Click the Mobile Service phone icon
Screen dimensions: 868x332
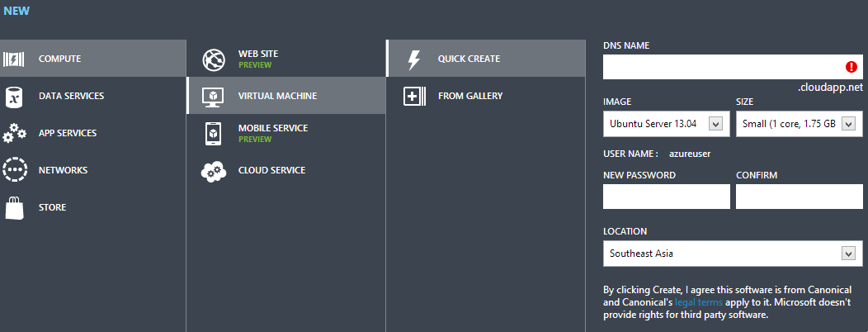(213, 134)
